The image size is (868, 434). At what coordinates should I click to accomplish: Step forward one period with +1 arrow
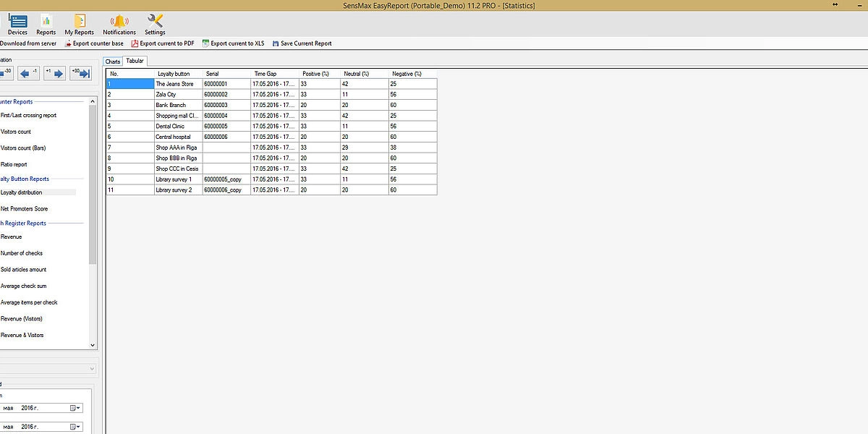coord(54,73)
